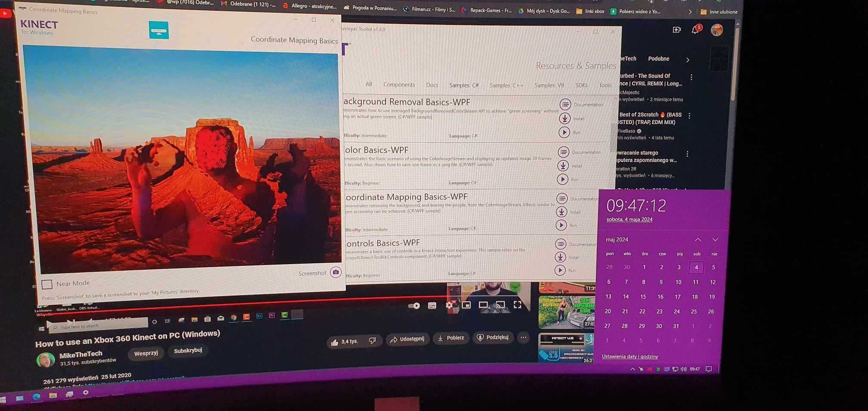The image size is (868, 411).
Task: Like the video with 3,4 tys. likes
Action: coord(344,342)
